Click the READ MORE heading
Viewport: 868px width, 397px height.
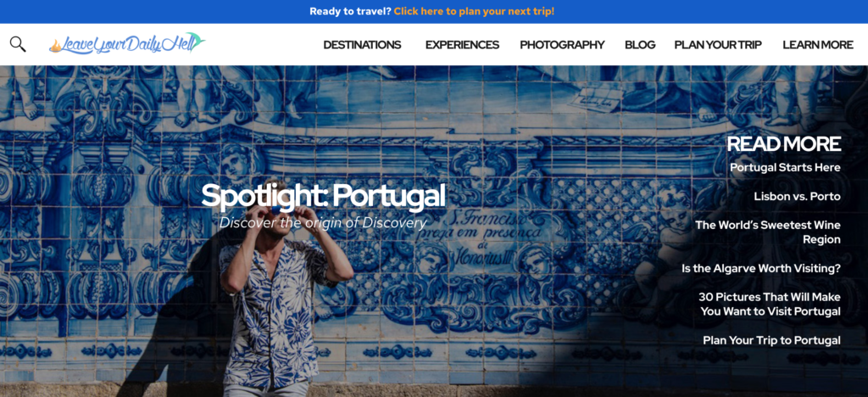click(x=784, y=144)
